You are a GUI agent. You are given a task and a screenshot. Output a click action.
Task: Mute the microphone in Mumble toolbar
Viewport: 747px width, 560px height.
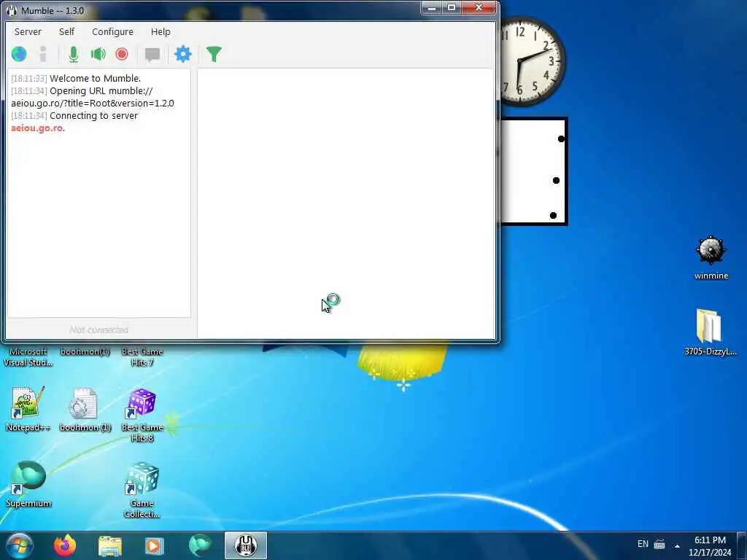click(x=74, y=54)
